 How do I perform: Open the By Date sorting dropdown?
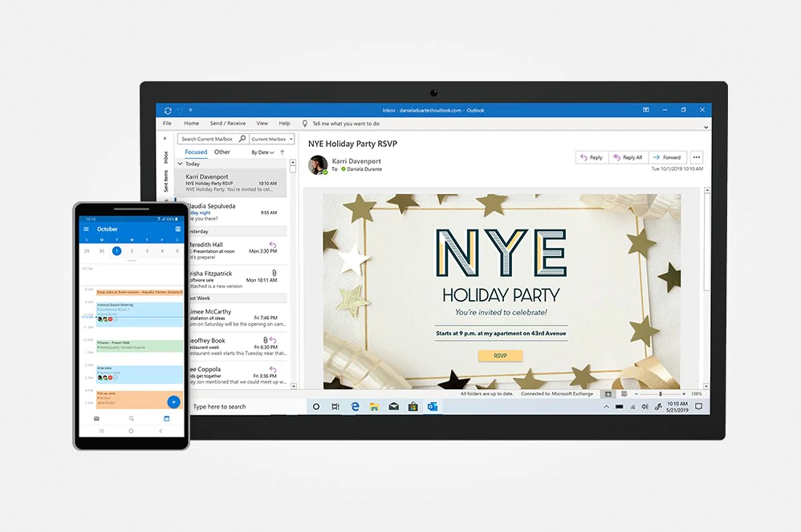coord(262,152)
